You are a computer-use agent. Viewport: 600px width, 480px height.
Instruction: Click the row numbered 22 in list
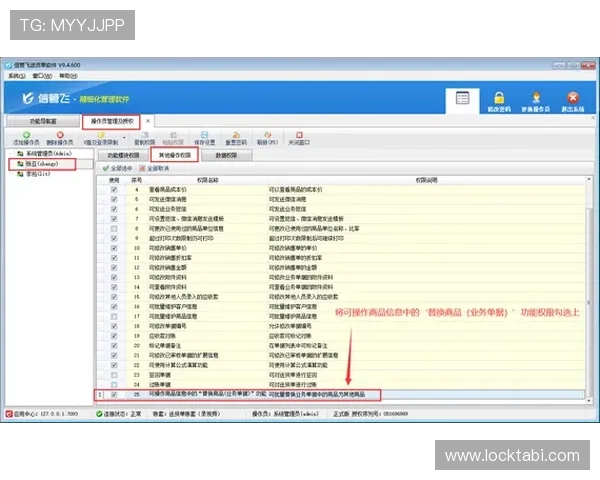click(x=341, y=365)
